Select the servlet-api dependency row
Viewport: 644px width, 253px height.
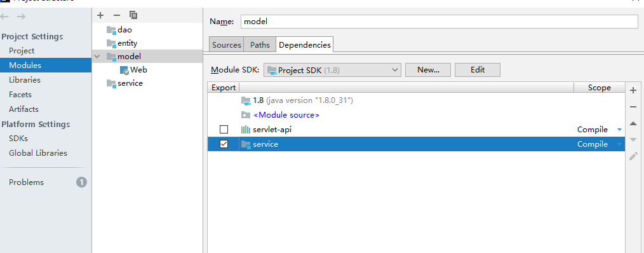coord(416,130)
